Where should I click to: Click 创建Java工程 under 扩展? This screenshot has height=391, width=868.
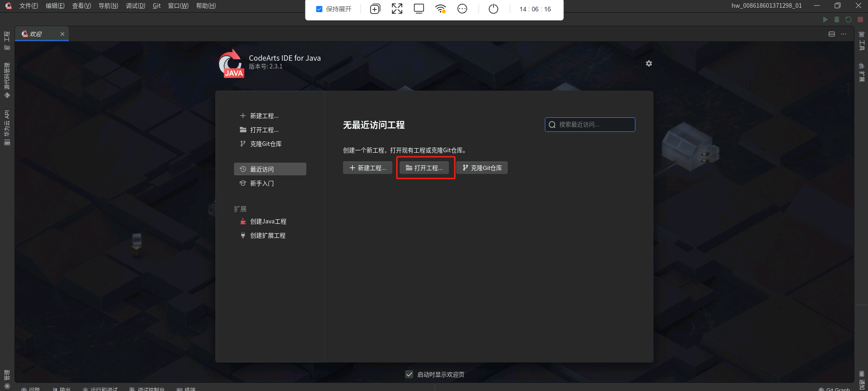(263, 222)
